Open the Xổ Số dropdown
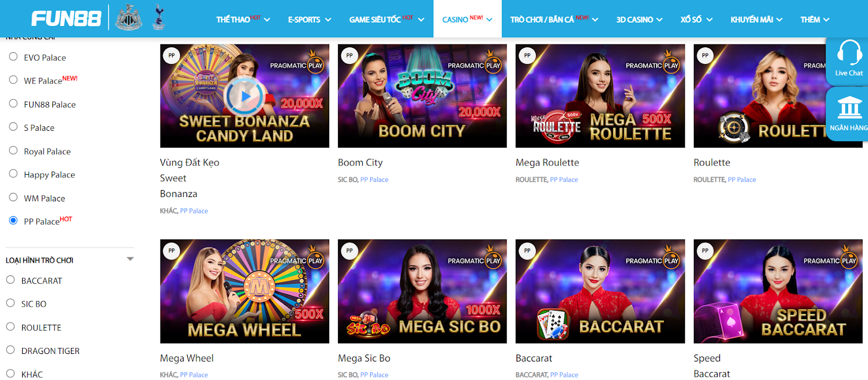 [697, 20]
